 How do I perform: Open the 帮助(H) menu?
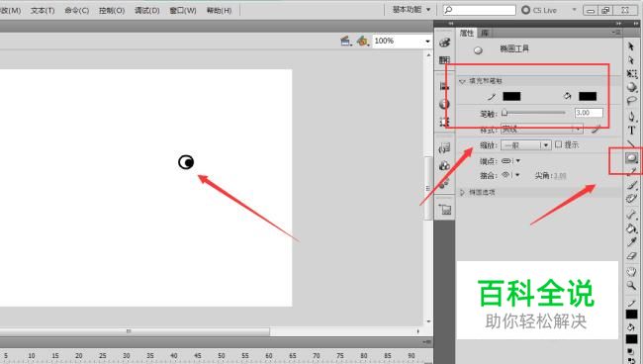219,10
